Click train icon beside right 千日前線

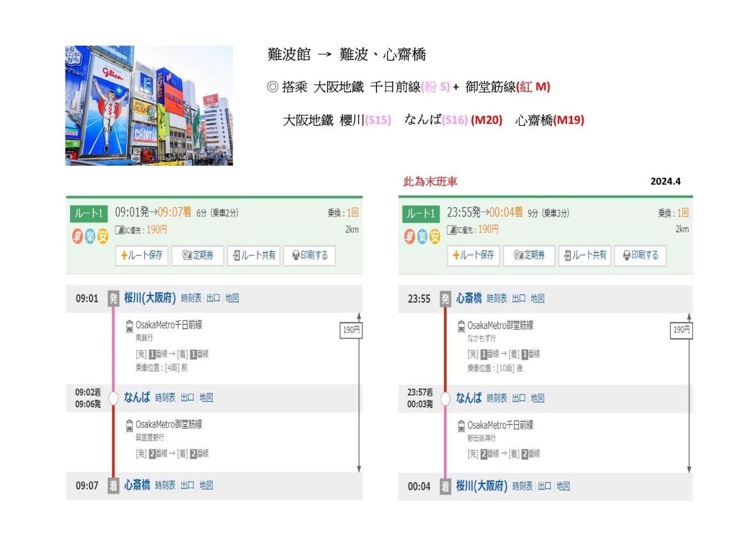tap(461, 426)
